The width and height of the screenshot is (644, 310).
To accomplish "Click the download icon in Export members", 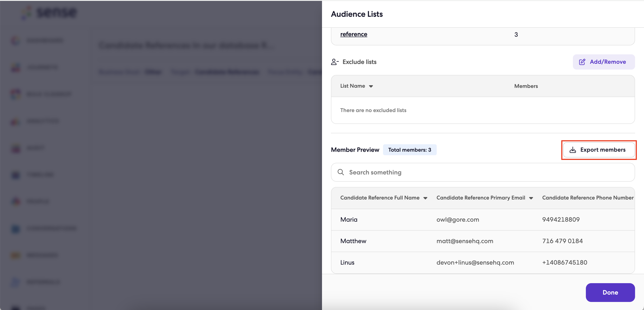I will 572,150.
